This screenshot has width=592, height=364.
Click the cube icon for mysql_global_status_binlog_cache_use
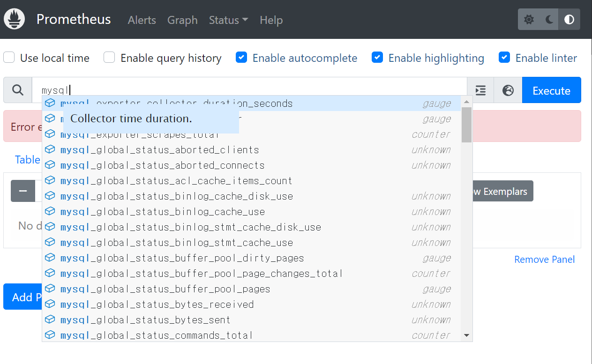tap(50, 212)
